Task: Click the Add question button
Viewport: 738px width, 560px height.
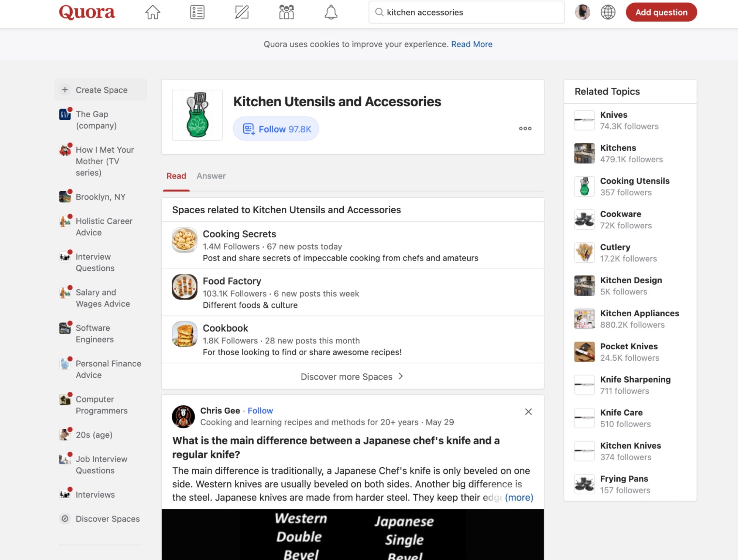Action: [661, 12]
